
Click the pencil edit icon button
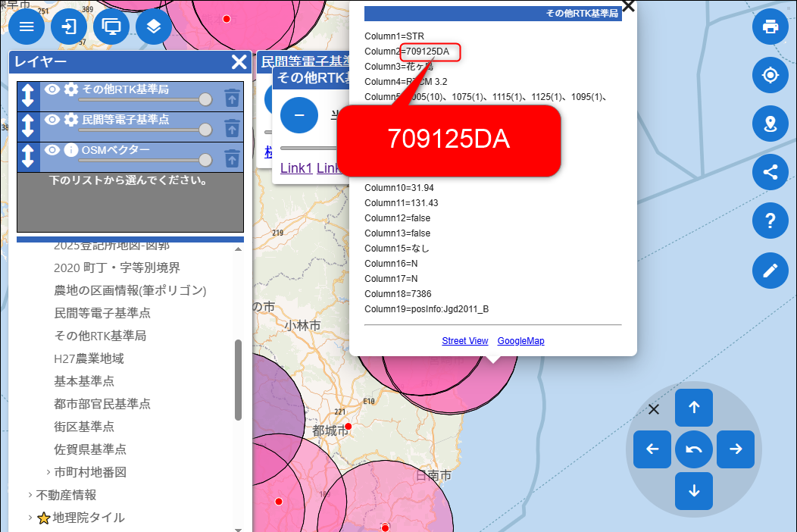click(x=770, y=269)
